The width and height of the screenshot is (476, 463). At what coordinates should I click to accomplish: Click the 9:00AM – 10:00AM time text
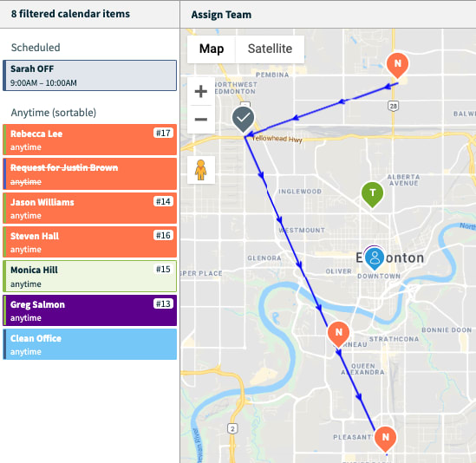tap(43, 83)
